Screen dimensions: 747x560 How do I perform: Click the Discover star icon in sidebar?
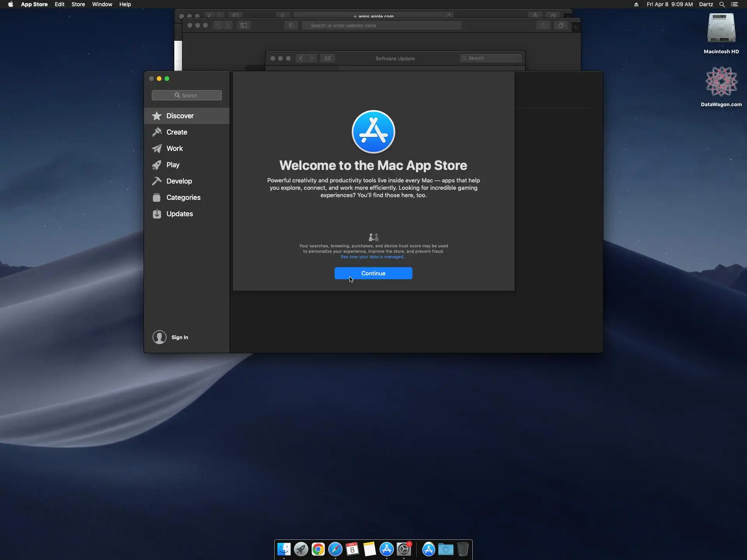[x=157, y=116]
